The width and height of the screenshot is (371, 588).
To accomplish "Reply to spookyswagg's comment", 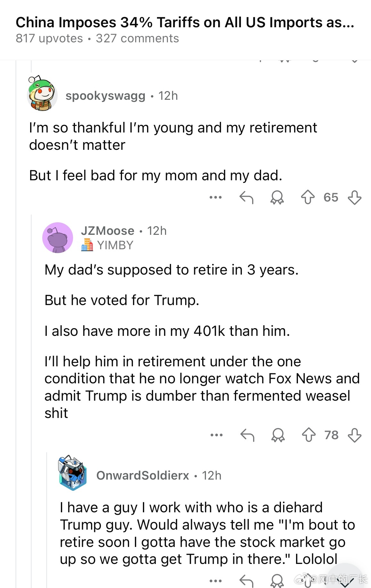I will pos(246,197).
